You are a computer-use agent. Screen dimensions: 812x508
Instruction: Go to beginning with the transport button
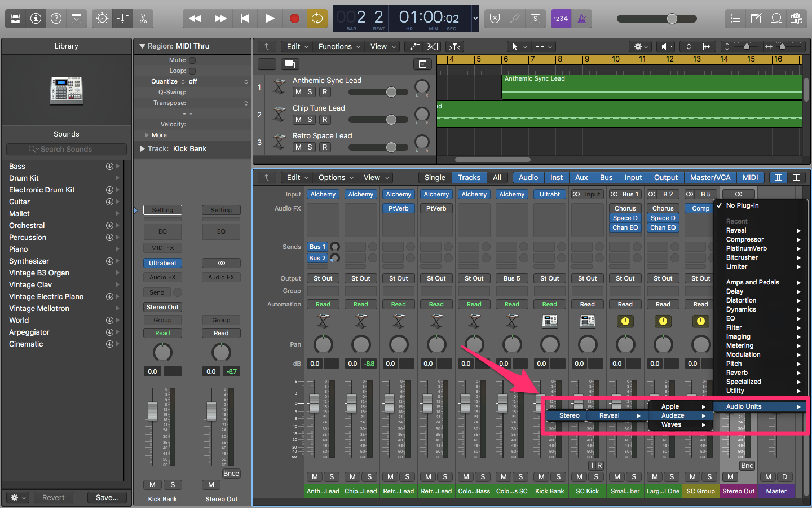[245, 19]
